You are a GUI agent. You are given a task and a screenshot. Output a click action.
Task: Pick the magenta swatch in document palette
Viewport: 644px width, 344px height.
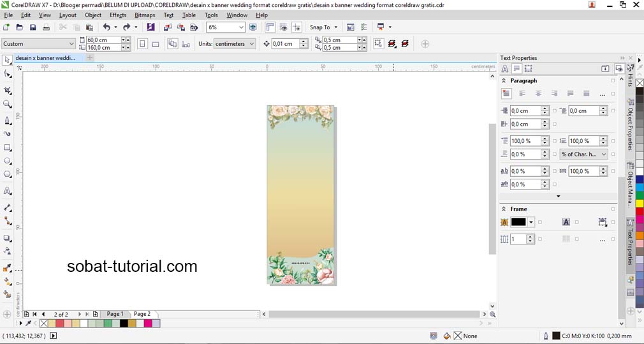[147, 324]
